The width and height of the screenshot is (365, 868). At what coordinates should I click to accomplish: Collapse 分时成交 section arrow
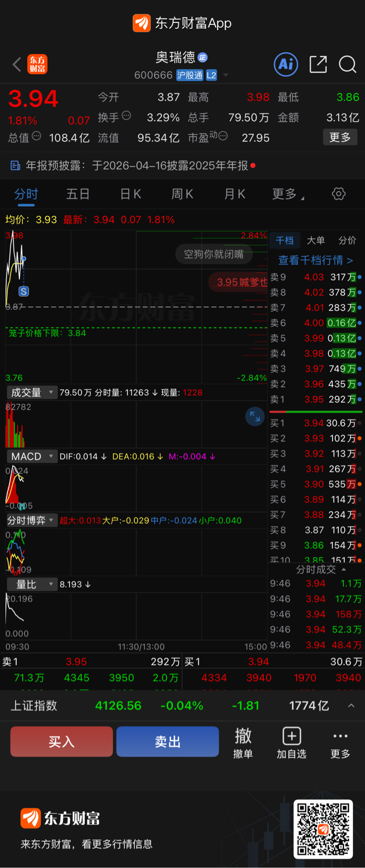[x=344, y=569]
